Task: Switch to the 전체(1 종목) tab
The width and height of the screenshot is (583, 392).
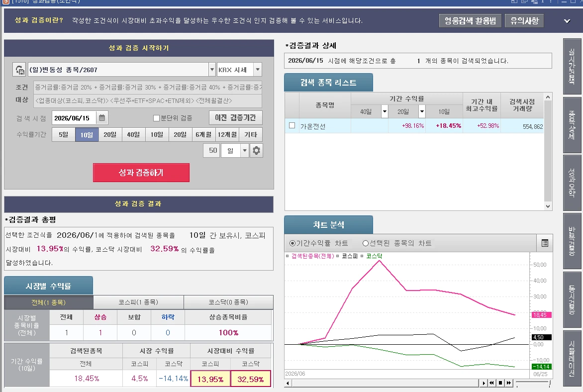Action: (x=49, y=302)
